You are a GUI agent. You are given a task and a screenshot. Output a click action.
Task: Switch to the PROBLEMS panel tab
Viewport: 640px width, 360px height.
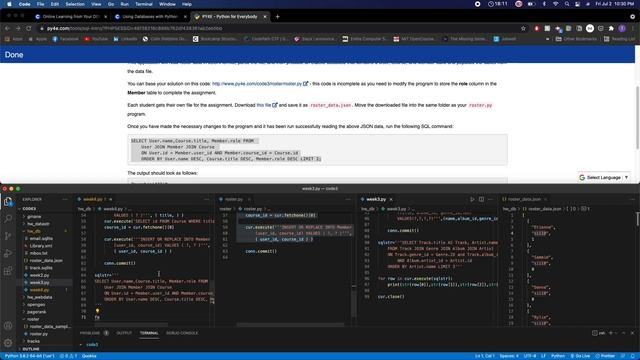click(90, 333)
